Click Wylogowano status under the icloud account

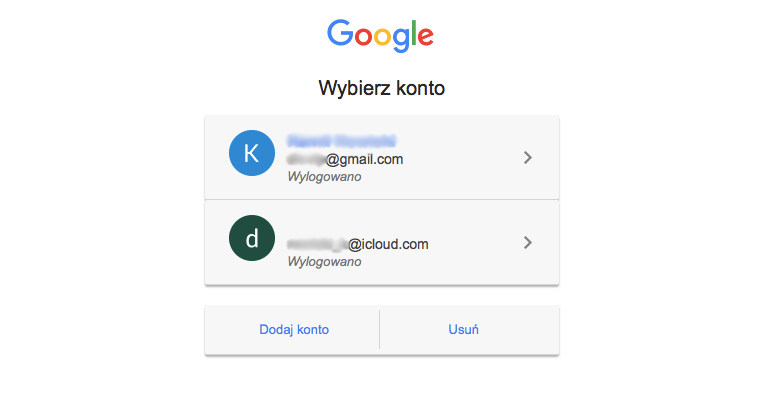point(324,261)
